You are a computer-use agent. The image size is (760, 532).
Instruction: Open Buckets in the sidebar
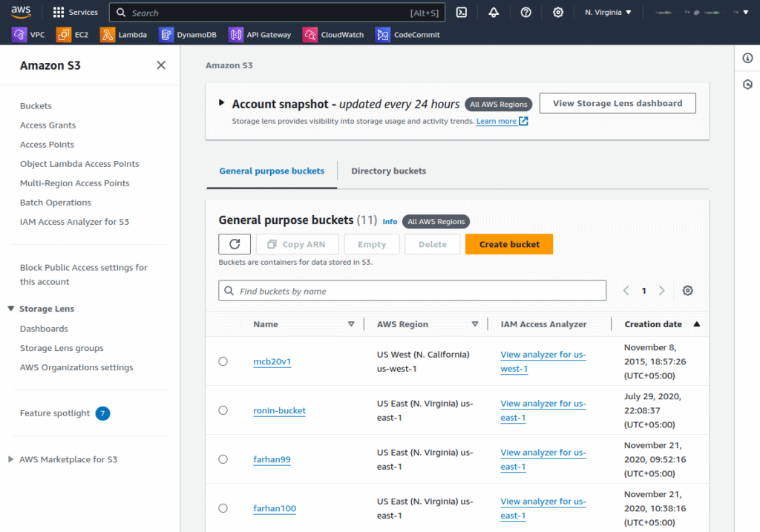tap(36, 105)
